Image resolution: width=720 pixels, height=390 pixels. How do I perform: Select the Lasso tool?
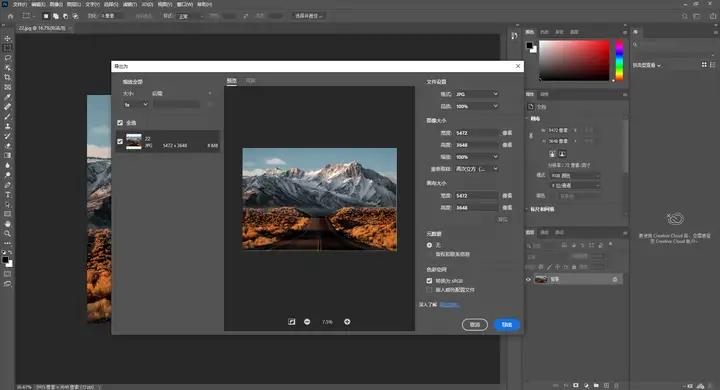(7, 58)
